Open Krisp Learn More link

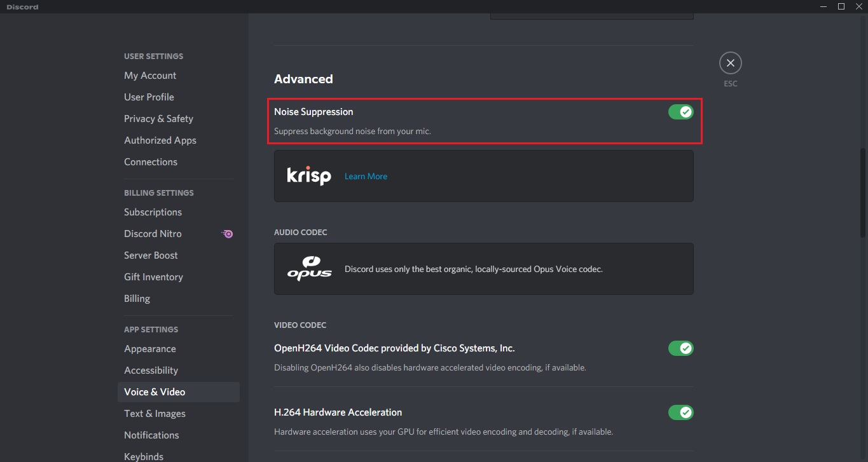coord(366,176)
